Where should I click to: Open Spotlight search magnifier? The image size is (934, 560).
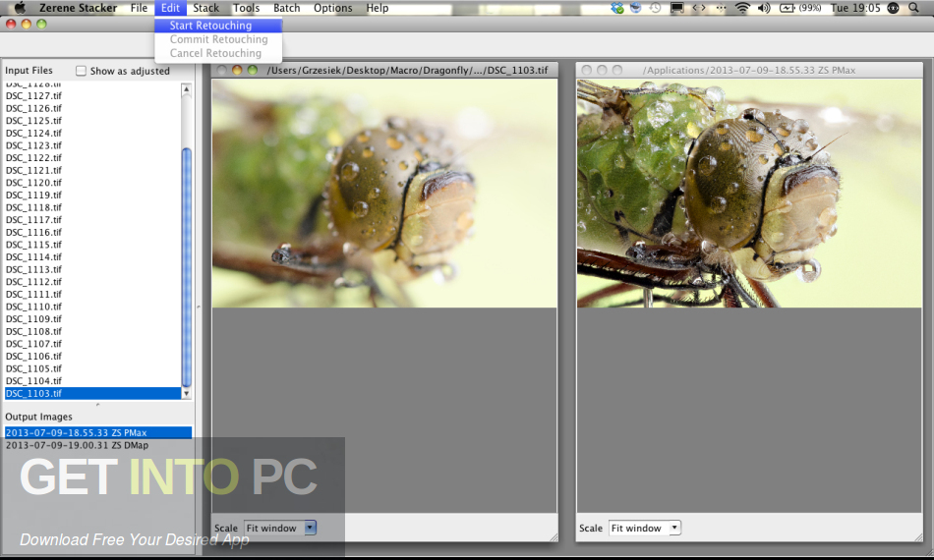pyautogui.click(x=913, y=8)
